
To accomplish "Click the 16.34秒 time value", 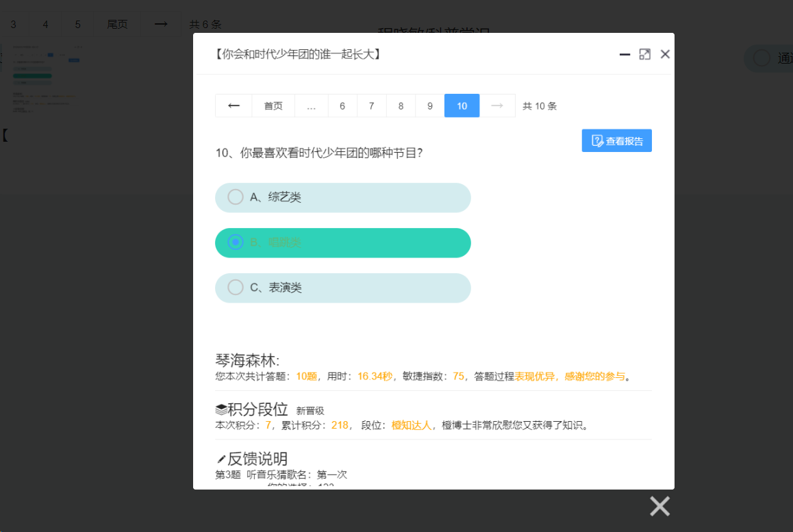I will pyautogui.click(x=375, y=377).
